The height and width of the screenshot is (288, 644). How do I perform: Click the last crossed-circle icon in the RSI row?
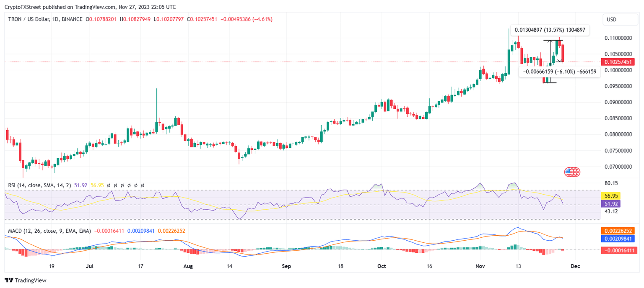[x=143, y=185]
